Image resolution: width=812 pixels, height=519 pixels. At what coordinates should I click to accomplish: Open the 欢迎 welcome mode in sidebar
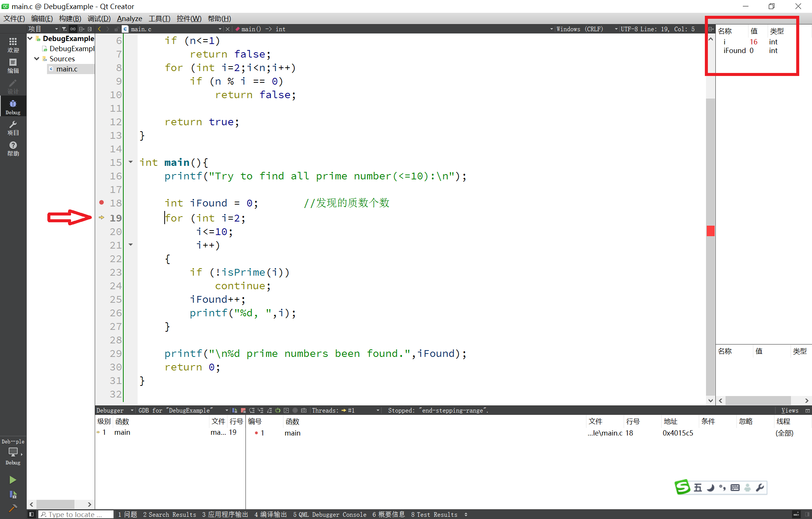(x=13, y=45)
